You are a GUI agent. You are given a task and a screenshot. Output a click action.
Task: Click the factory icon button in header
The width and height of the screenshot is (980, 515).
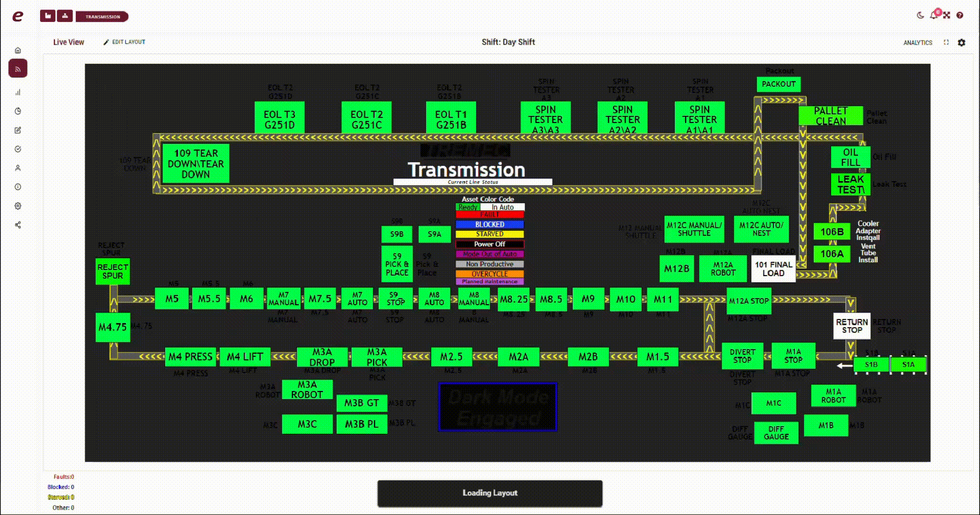point(48,16)
